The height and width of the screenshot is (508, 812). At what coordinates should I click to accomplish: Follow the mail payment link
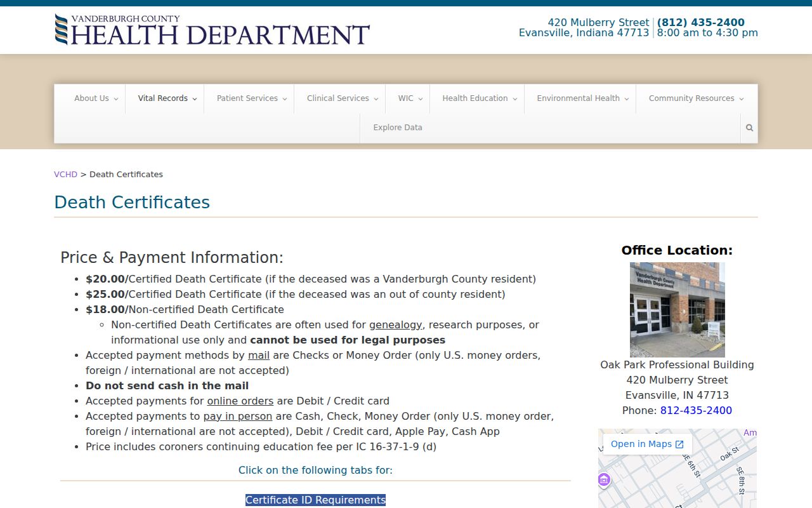tap(259, 356)
